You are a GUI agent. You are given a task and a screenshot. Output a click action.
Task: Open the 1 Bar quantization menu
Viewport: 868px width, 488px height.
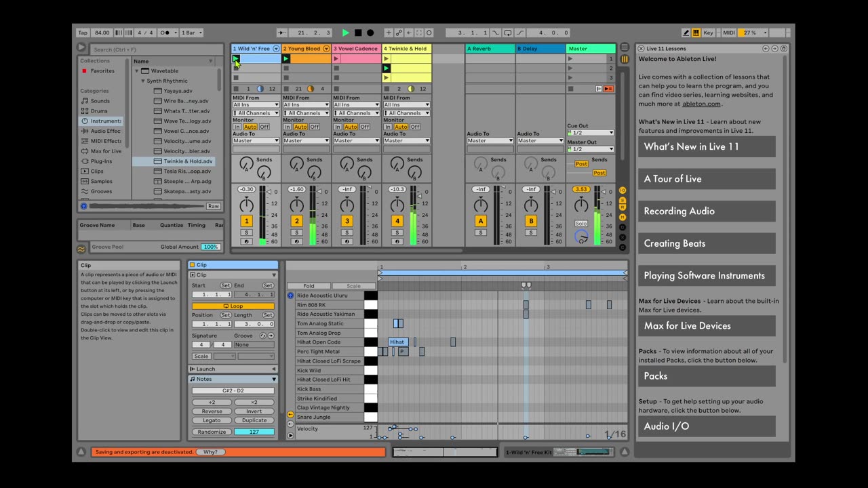(191, 33)
